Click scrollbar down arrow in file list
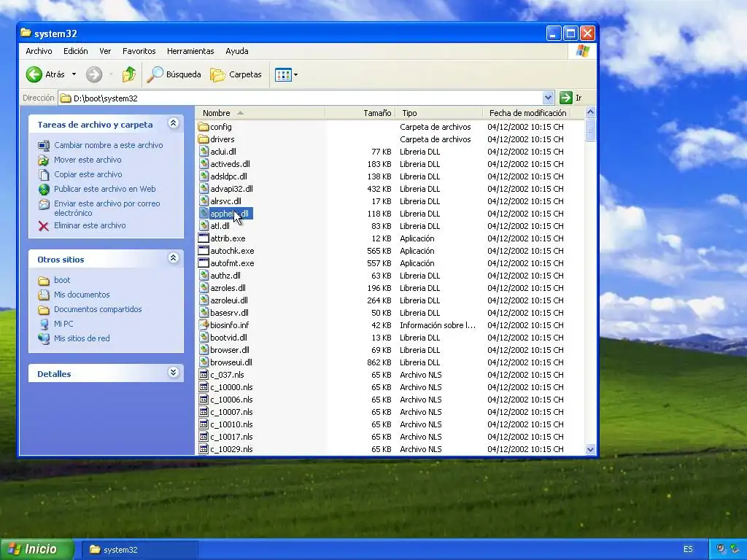 click(590, 449)
